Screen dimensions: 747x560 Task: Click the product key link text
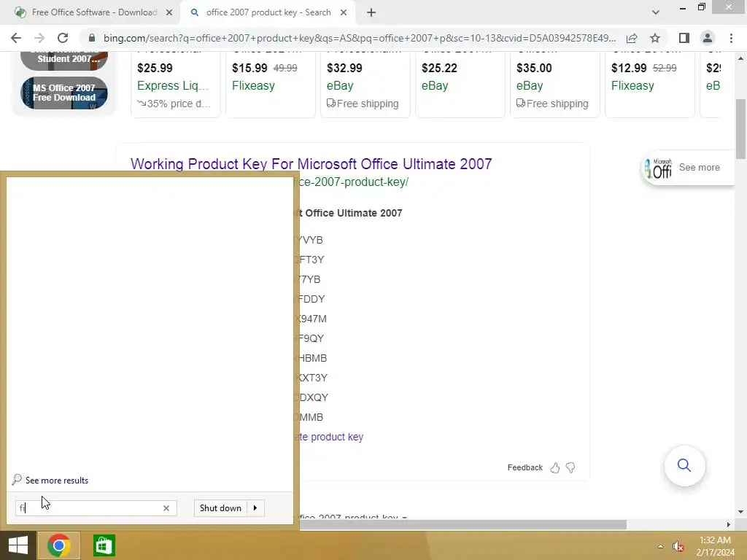(x=329, y=437)
